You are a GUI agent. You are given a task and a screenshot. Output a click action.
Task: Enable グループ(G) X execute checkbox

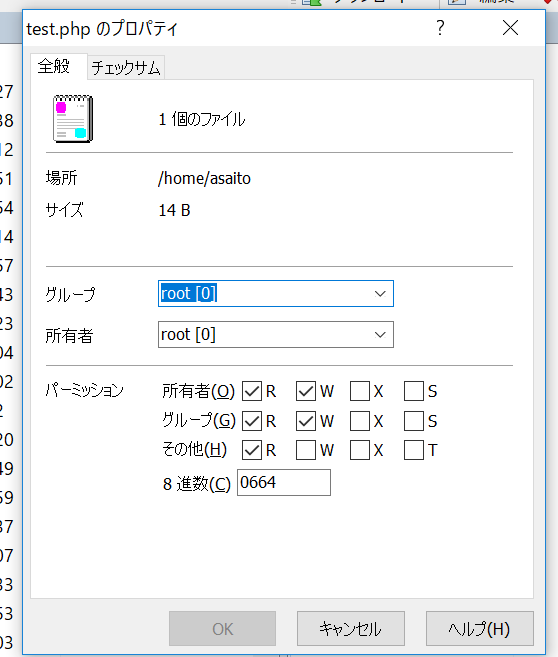click(360, 421)
